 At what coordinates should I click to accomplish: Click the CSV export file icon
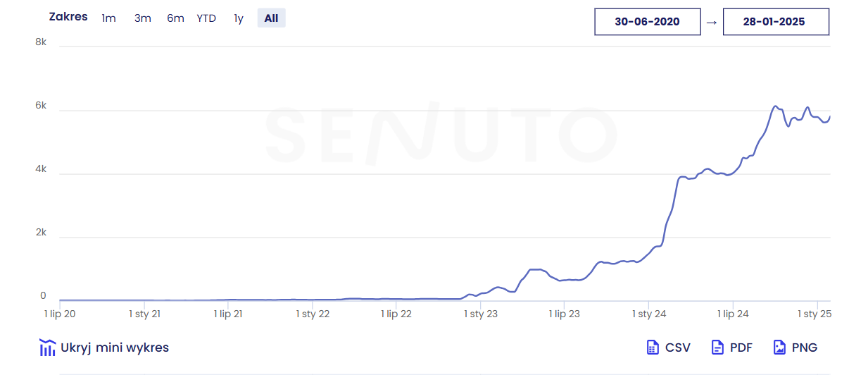point(652,347)
